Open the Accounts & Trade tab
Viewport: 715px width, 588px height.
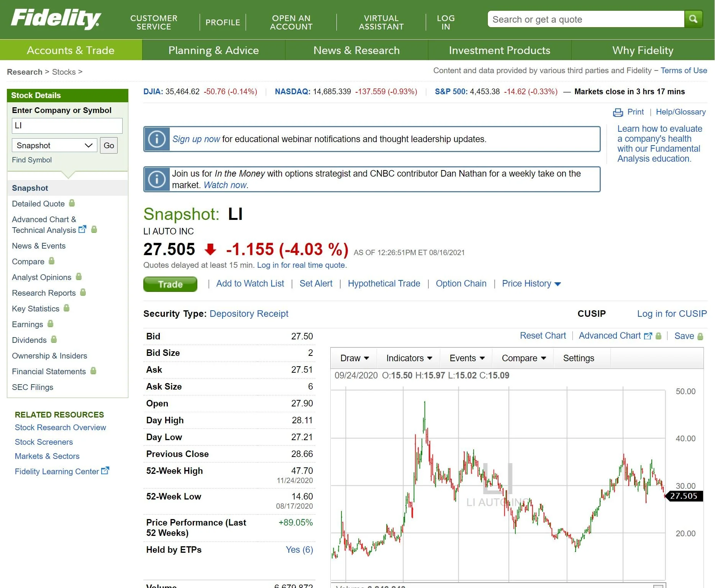pyautogui.click(x=71, y=50)
